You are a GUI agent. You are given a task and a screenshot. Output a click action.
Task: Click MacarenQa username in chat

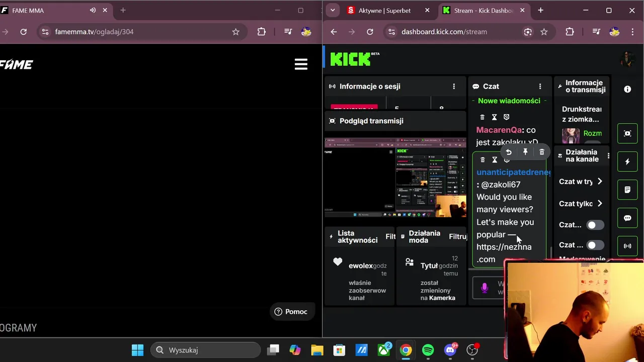(x=499, y=130)
